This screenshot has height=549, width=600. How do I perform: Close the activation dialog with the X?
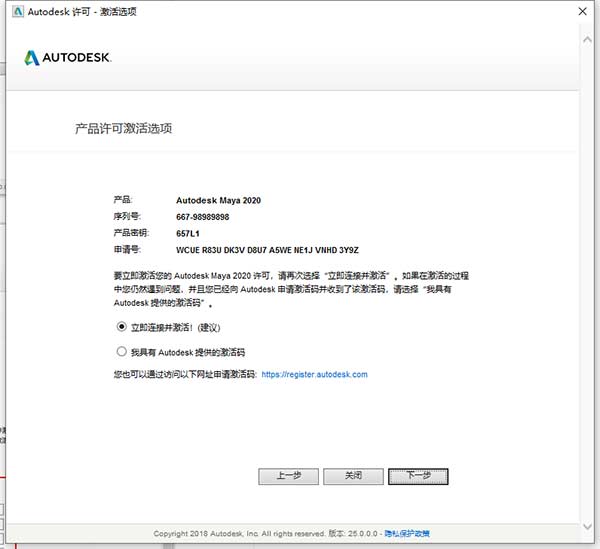pyautogui.click(x=582, y=11)
